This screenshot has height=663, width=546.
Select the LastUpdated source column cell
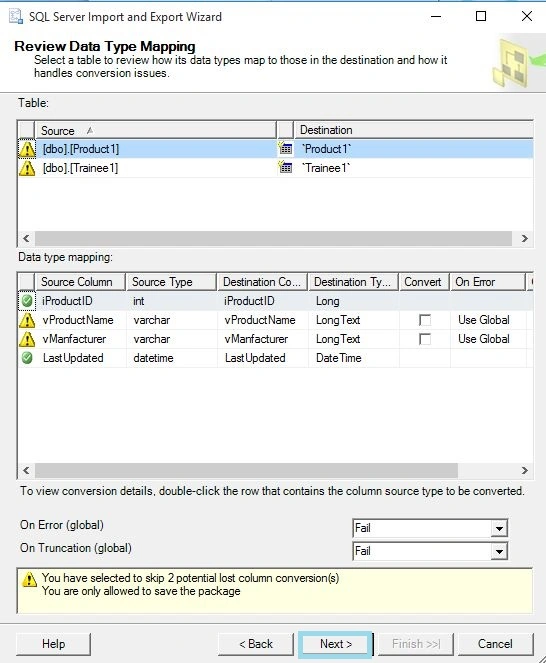80,358
